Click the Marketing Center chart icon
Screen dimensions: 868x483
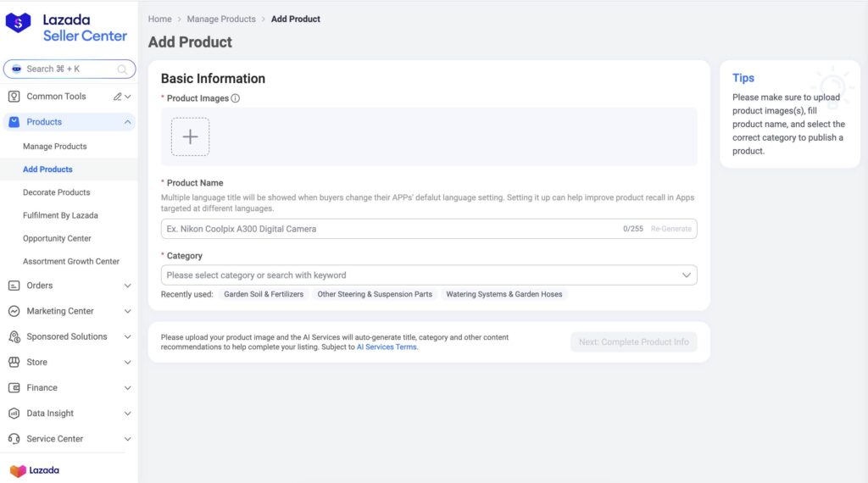[14, 311]
